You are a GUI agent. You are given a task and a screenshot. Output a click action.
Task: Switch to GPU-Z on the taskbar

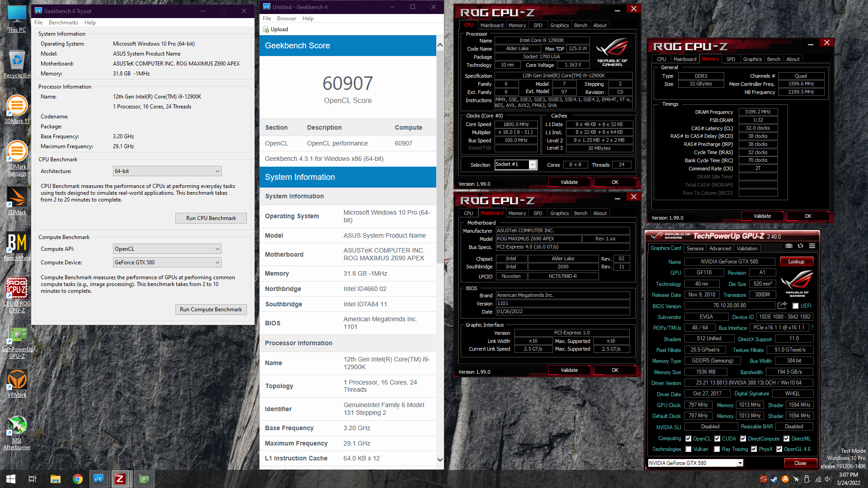pyautogui.click(x=145, y=479)
